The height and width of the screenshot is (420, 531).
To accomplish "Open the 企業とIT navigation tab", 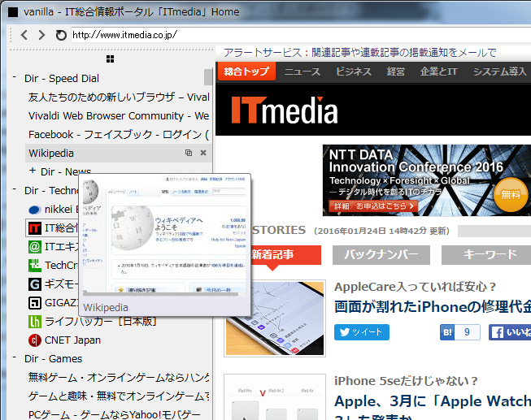I will 439,71.
